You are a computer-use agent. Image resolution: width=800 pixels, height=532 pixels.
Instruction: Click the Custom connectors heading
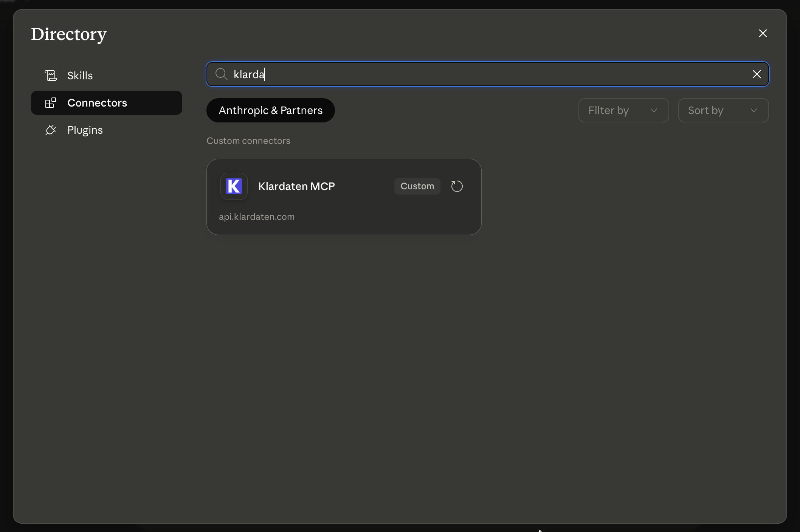click(x=248, y=141)
